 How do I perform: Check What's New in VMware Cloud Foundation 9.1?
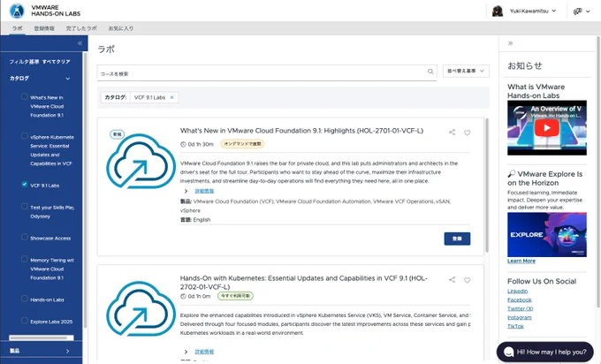25,96
